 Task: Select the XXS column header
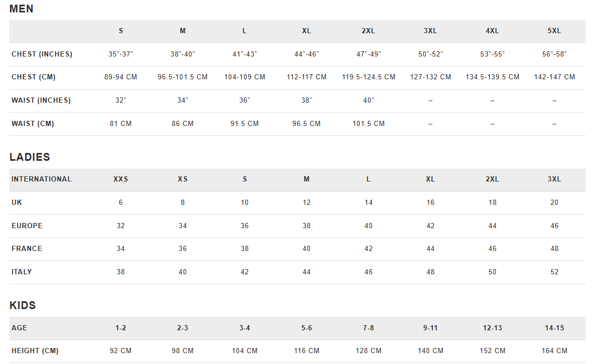point(120,179)
